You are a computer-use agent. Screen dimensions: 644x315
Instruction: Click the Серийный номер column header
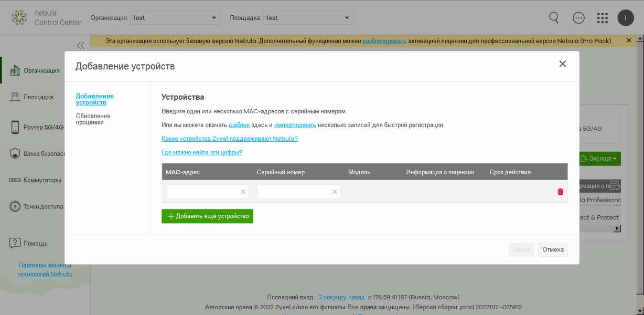(x=281, y=172)
